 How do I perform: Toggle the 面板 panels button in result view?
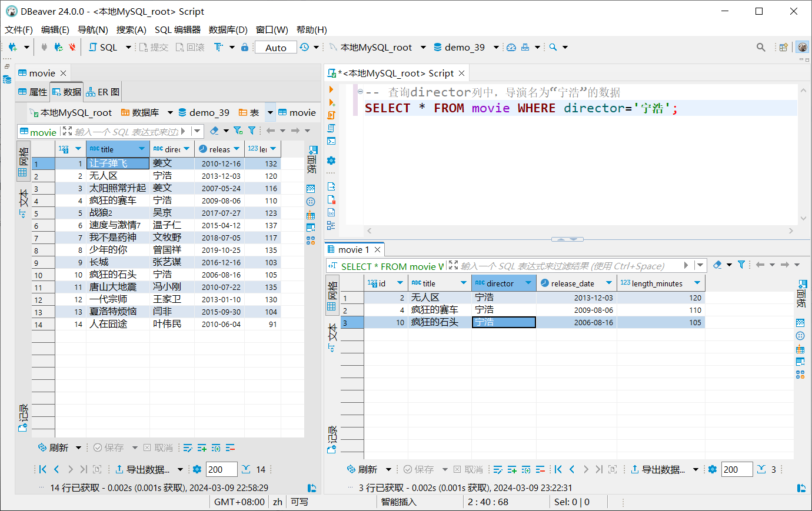coord(801,294)
